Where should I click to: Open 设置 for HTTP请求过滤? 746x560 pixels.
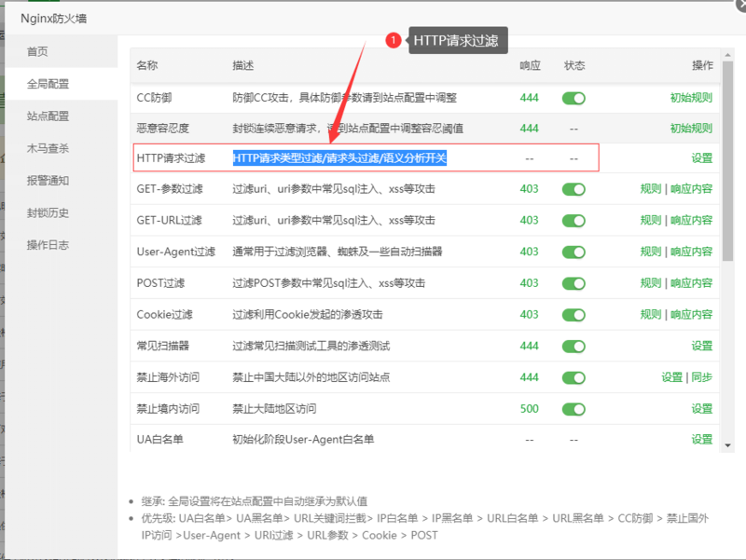[702, 157]
